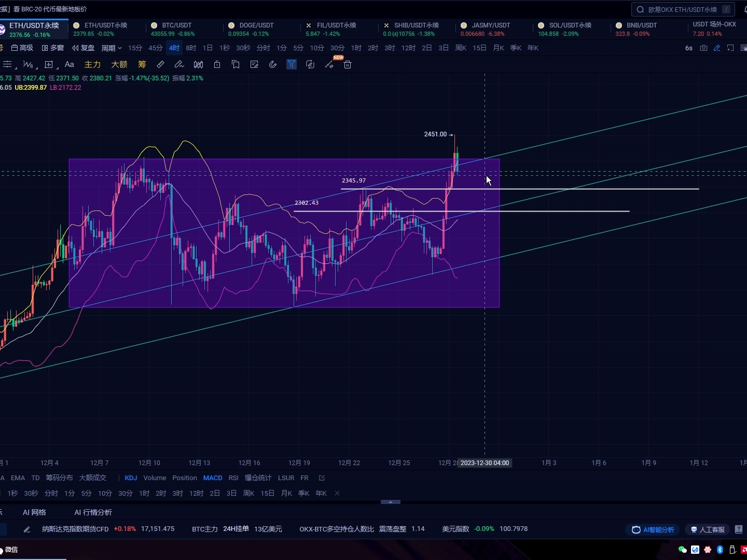This screenshot has width=747, height=560.
Task: Click the 多窗 multi-window button
Action: pyautogui.click(x=53, y=48)
